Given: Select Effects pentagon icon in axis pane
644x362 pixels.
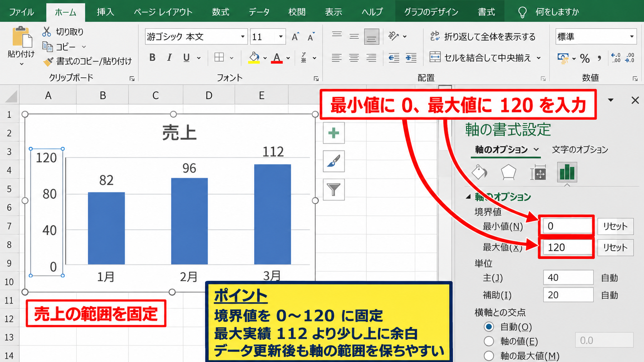Looking at the screenshot, I should [x=508, y=172].
